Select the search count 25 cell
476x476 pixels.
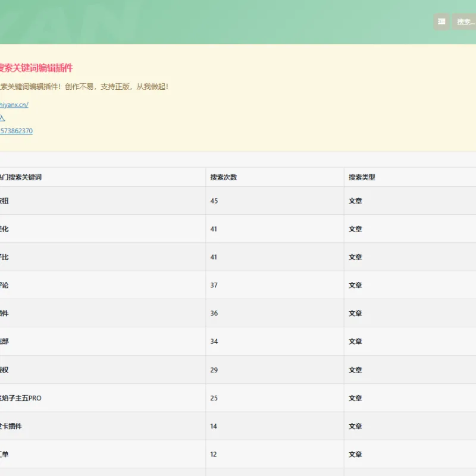(x=275, y=397)
